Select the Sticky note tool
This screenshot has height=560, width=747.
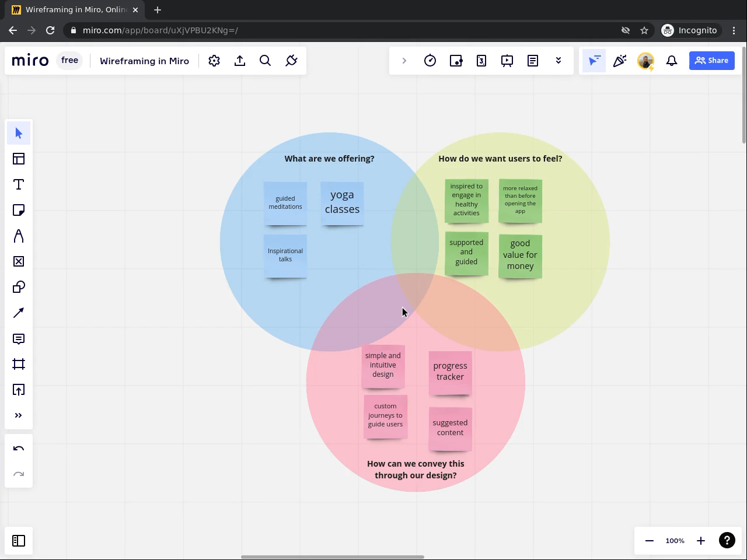[19, 210]
